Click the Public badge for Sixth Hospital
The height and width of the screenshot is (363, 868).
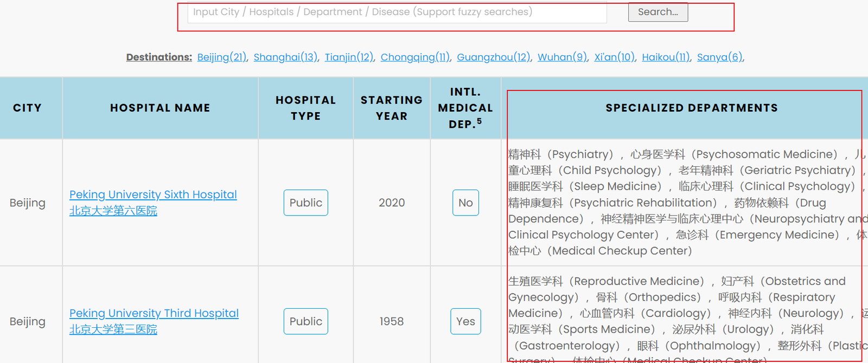coord(306,203)
